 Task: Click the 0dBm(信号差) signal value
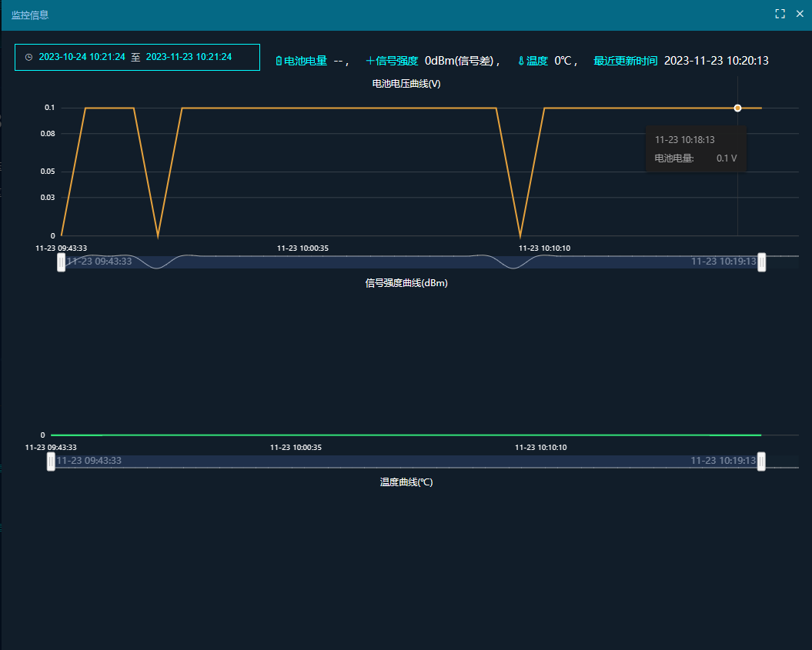pyautogui.click(x=459, y=61)
